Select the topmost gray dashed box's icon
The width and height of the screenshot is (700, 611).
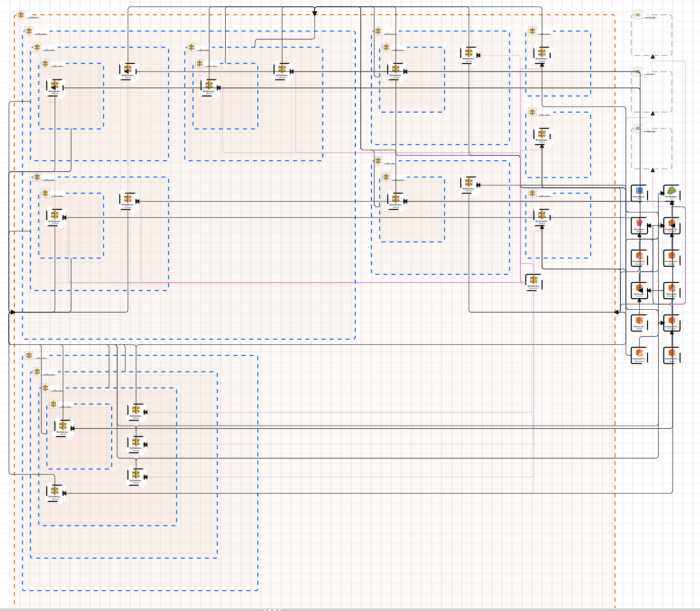coord(638,17)
